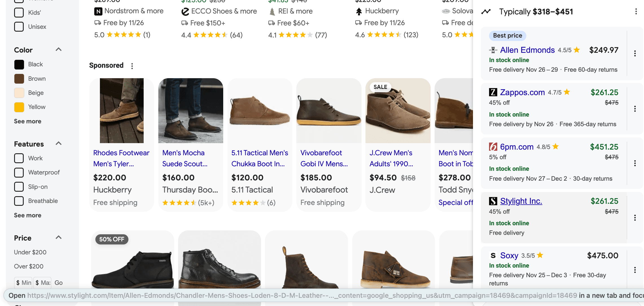644x306 pixels.
Task: Click the 6pm.com logo icon
Action: [493, 147]
